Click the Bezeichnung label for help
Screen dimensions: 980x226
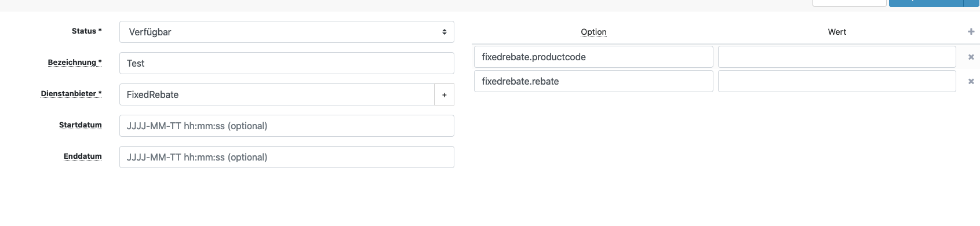[x=75, y=62]
